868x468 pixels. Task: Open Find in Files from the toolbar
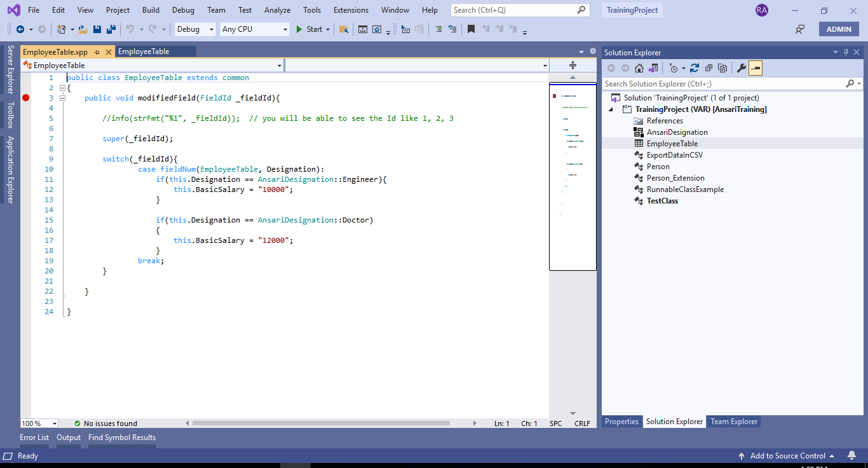point(343,29)
